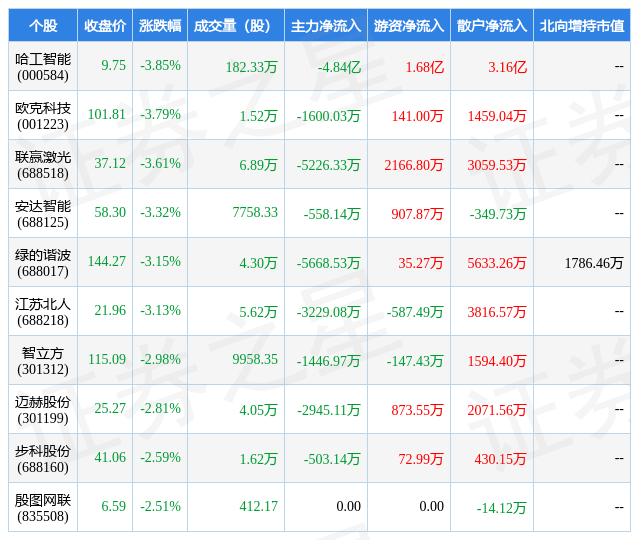Click retail inflow 1594.40万
Image resolution: width=631 pixels, height=540 pixels.
tap(497, 361)
